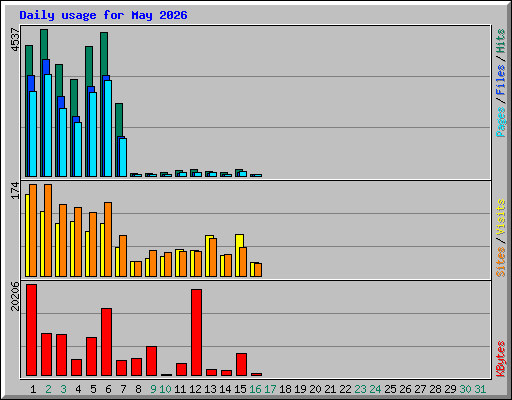Viewport: 512px width, 400px height.
Task: Click day 9 on the x-axis
Action: coord(153,389)
